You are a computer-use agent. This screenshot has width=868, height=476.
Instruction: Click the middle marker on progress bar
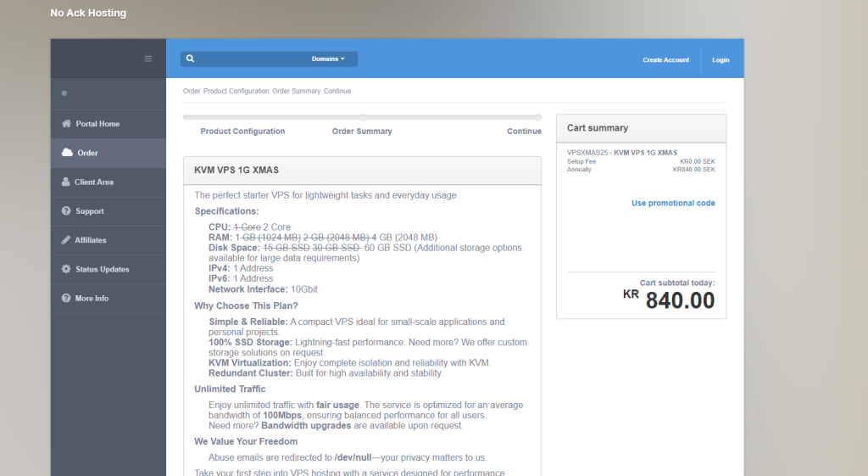(x=362, y=117)
